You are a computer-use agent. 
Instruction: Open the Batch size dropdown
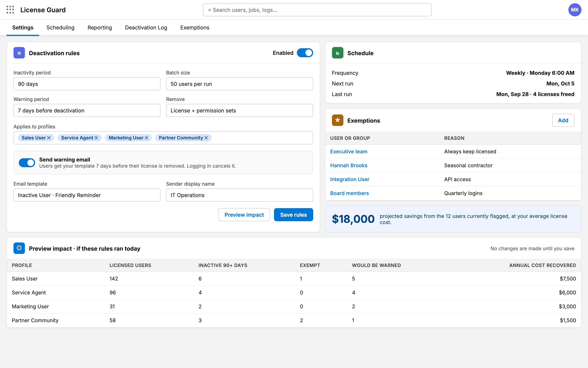click(x=239, y=84)
